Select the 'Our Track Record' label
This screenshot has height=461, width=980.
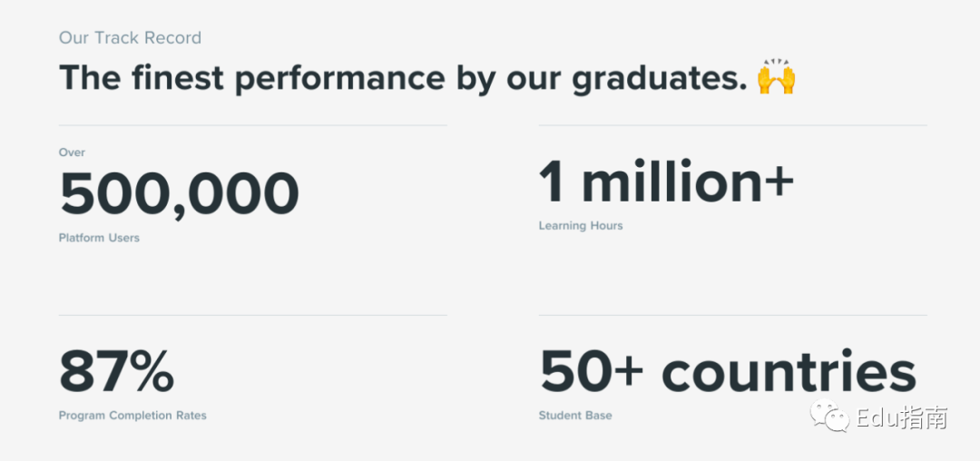tap(130, 38)
